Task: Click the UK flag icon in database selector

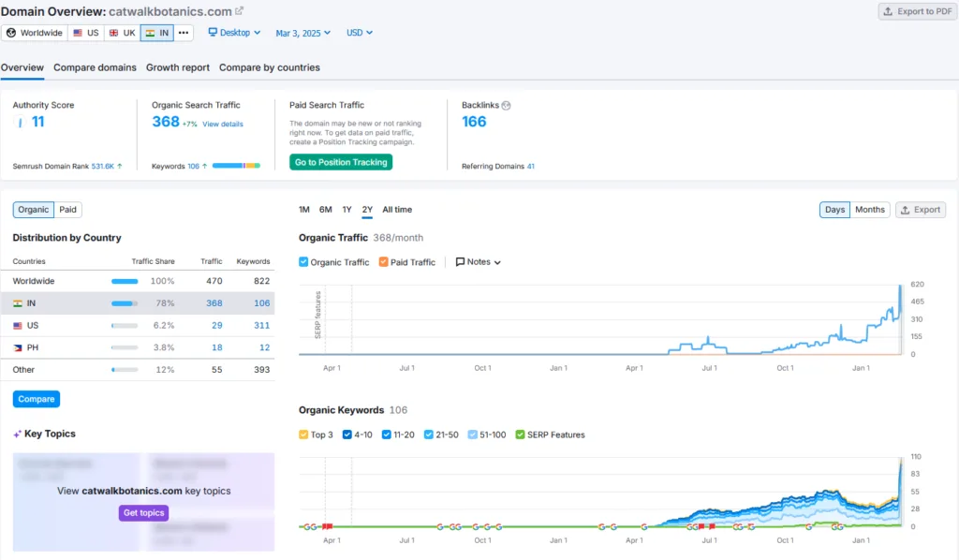Action: click(113, 33)
